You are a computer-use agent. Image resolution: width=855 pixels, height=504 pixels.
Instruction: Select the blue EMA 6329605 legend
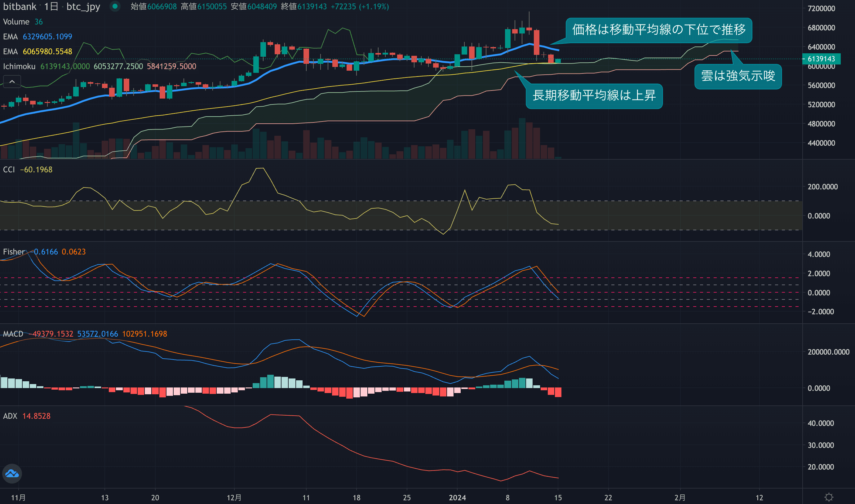tap(38, 37)
